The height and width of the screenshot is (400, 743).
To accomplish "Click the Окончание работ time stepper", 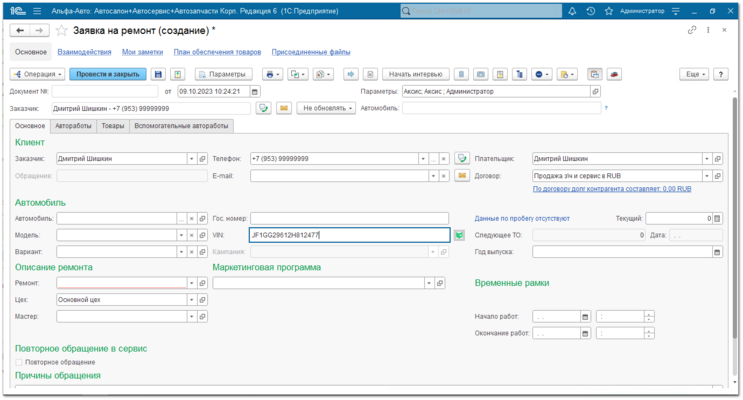I will tap(649, 334).
